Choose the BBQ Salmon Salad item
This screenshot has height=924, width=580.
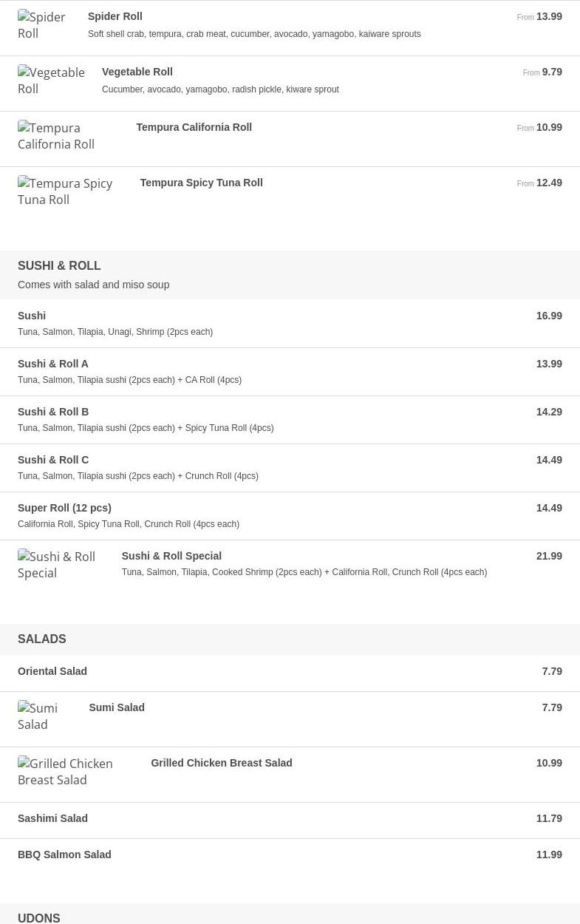tap(64, 855)
